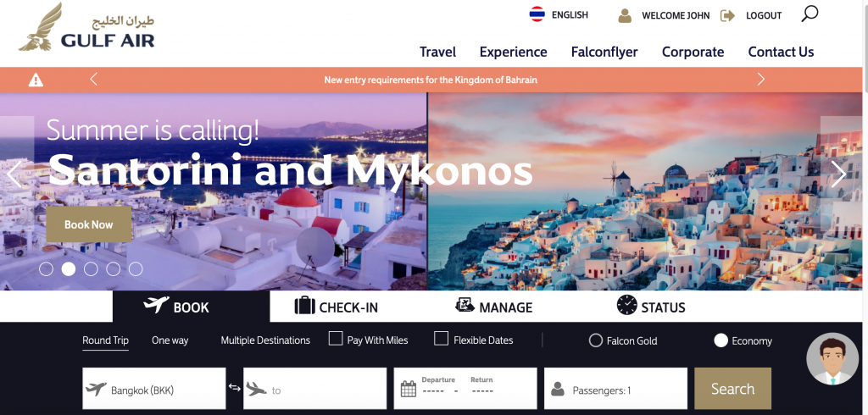Click the destination 'to' field
The image size is (868, 415).
tap(315, 389)
